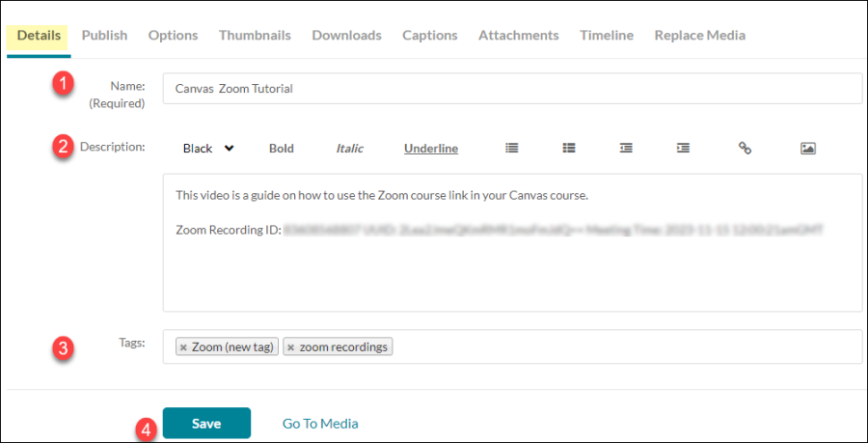This screenshot has width=868, height=443.
Task: Insert an ordered list
Action: 569,148
